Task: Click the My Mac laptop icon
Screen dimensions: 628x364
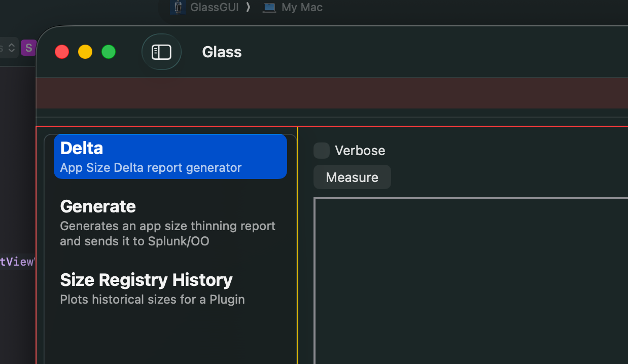Action: tap(269, 7)
